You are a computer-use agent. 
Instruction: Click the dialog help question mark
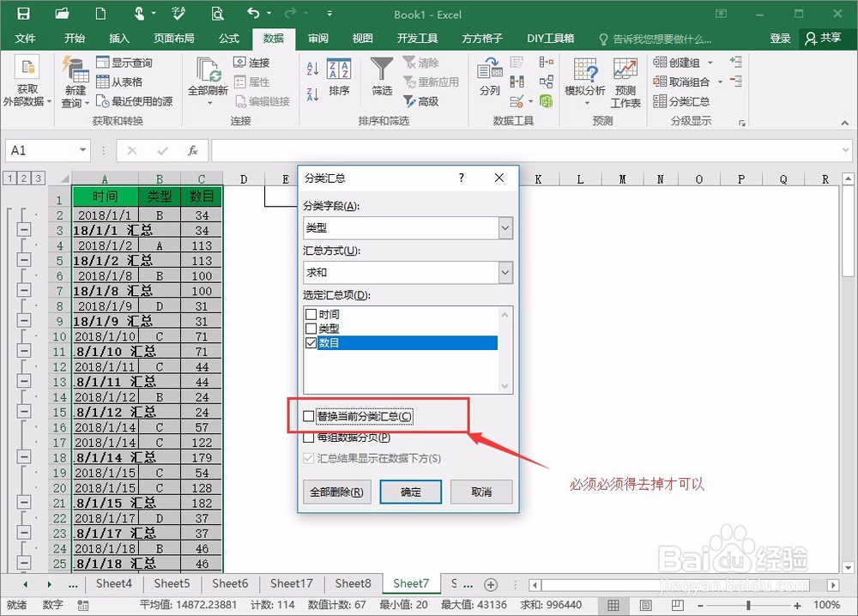click(462, 178)
